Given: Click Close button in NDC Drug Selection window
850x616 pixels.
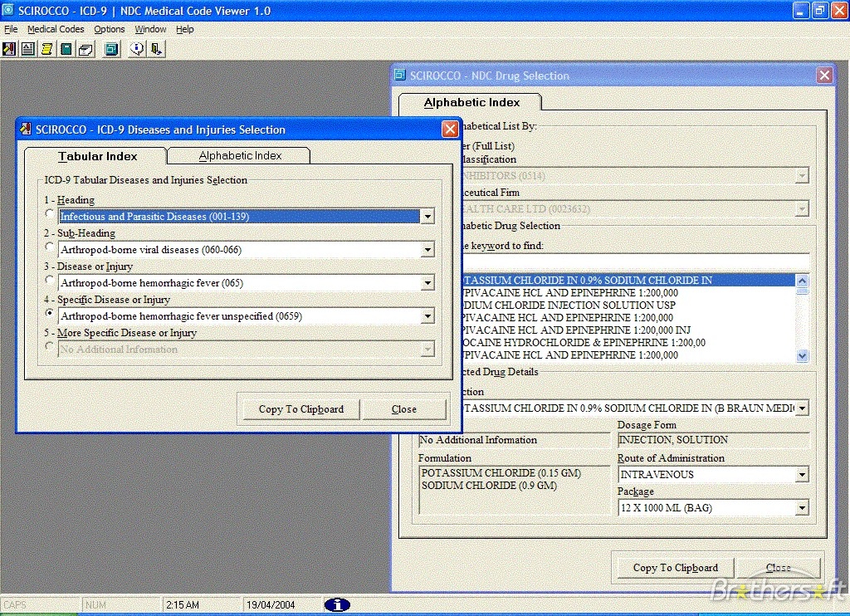Looking at the screenshot, I should (x=779, y=568).
